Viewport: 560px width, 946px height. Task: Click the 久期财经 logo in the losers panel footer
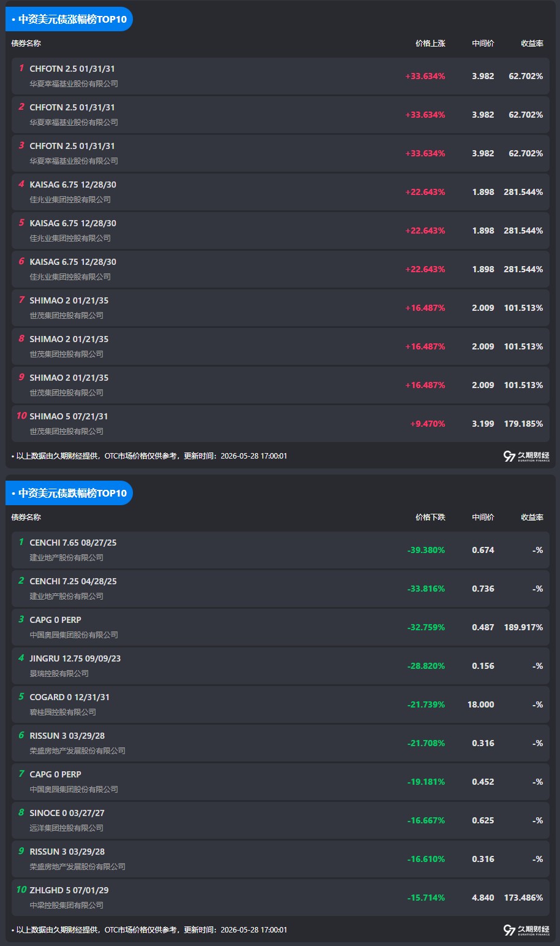tap(526, 930)
